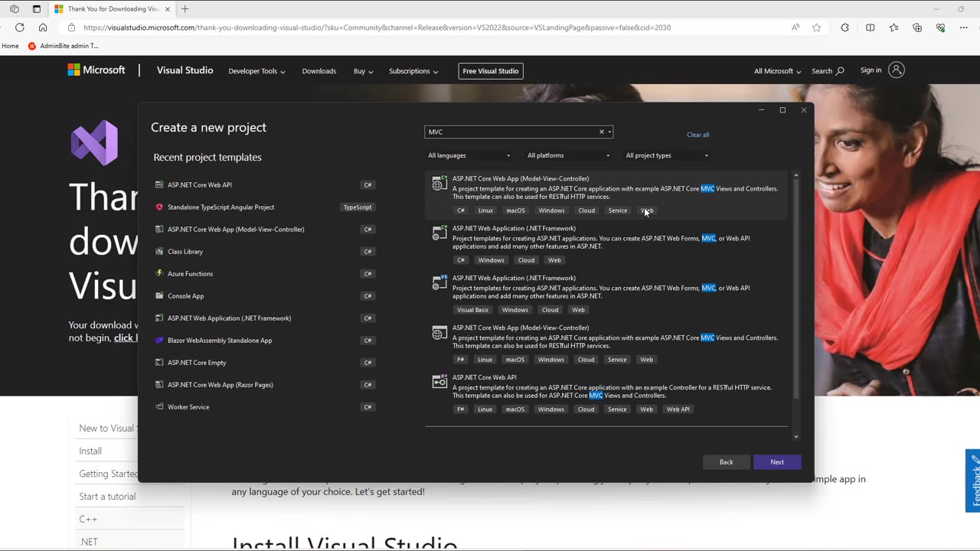Expand the Buy menu
The width and height of the screenshot is (980, 551).
click(363, 71)
